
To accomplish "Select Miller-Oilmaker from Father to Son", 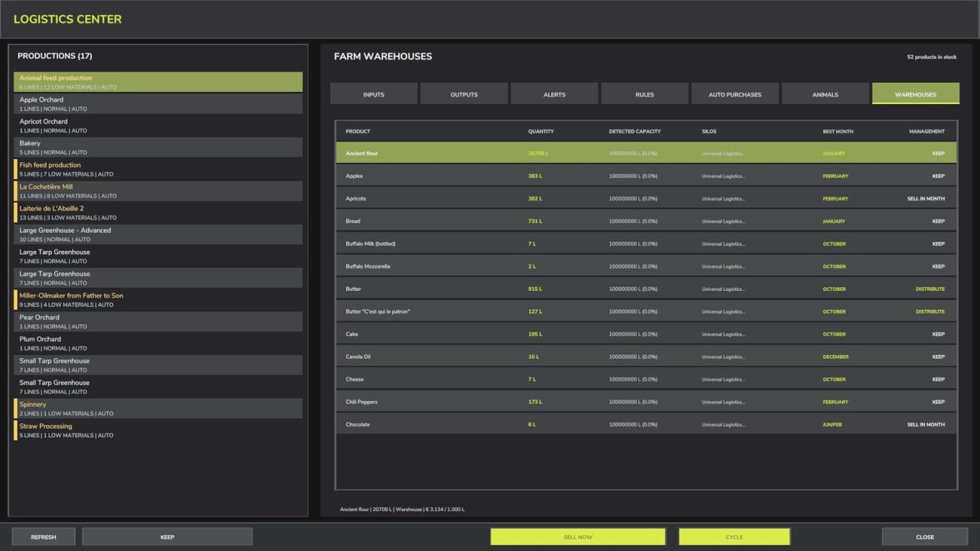I will tap(158, 300).
